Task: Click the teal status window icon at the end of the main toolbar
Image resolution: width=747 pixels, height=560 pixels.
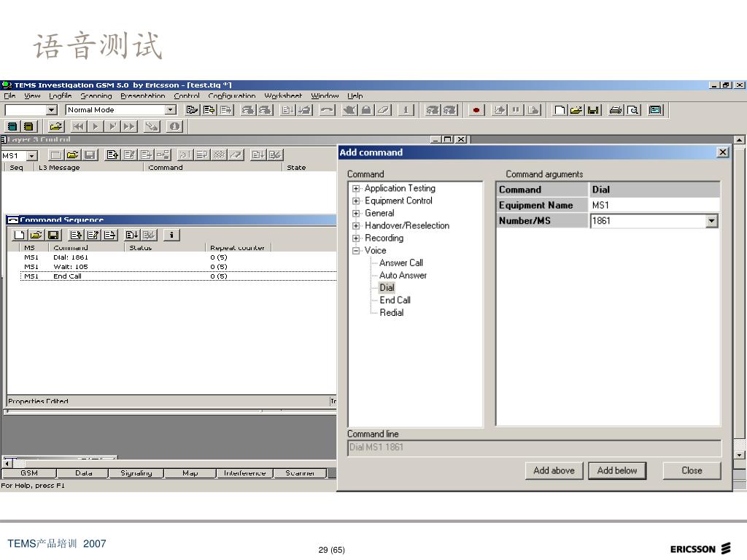Action: tap(656, 110)
